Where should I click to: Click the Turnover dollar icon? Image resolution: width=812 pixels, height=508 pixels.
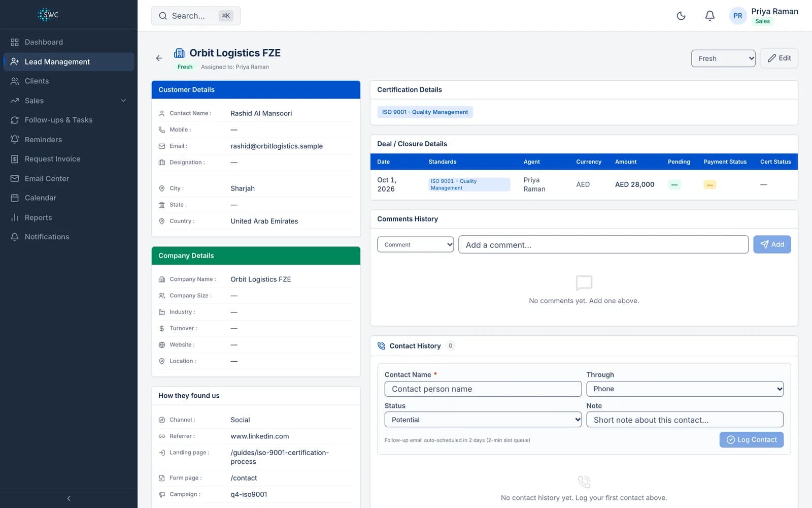click(162, 329)
